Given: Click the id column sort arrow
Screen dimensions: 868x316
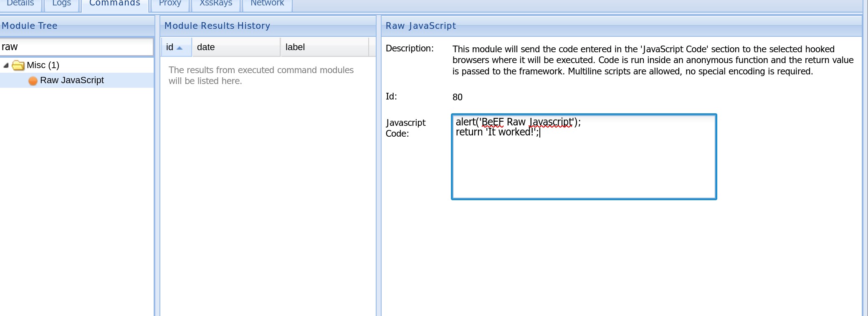Looking at the screenshot, I should [x=180, y=48].
